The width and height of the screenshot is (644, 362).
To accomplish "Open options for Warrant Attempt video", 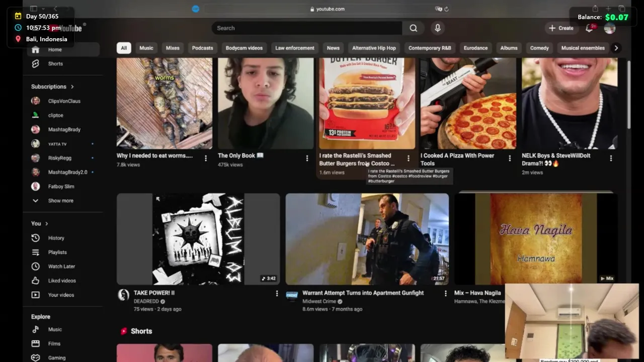I will 445,293.
